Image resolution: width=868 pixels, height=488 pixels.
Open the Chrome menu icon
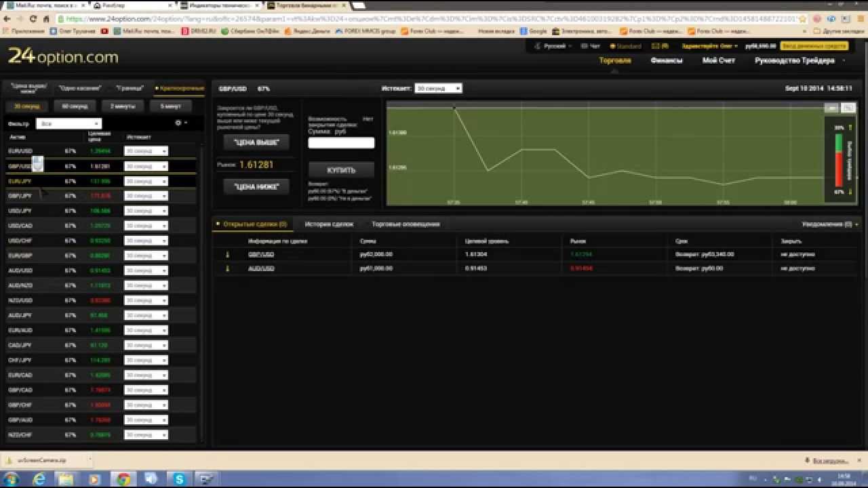coord(859,19)
